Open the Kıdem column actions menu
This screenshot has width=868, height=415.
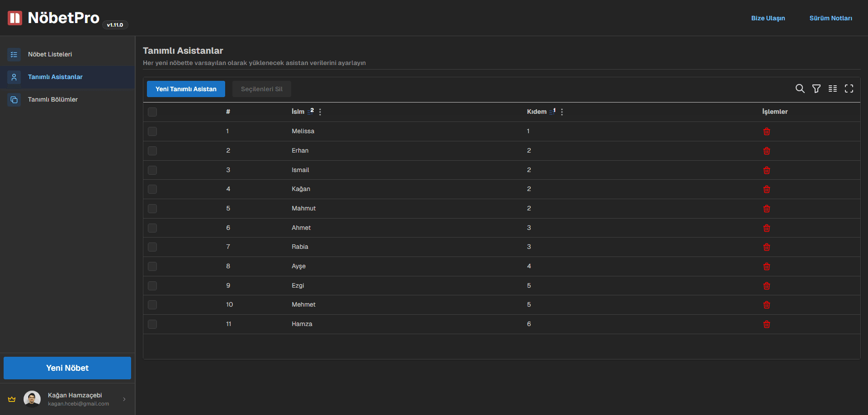coord(562,112)
